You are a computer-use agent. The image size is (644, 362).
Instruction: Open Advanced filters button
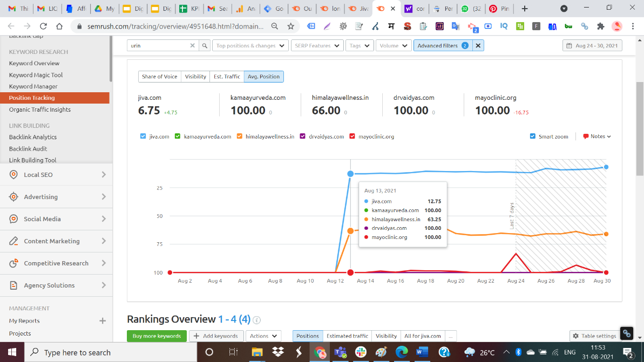pyautogui.click(x=443, y=45)
